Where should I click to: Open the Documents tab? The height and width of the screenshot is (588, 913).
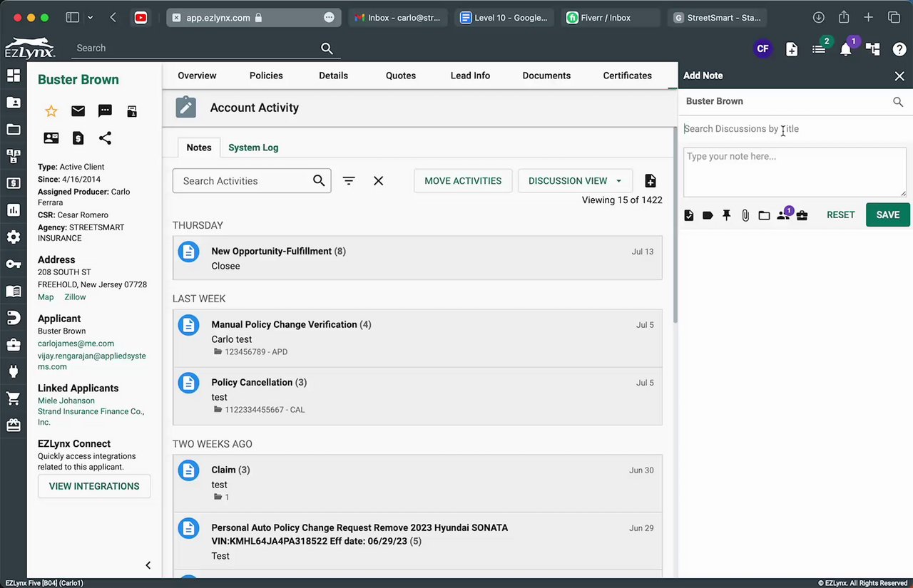point(546,76)
